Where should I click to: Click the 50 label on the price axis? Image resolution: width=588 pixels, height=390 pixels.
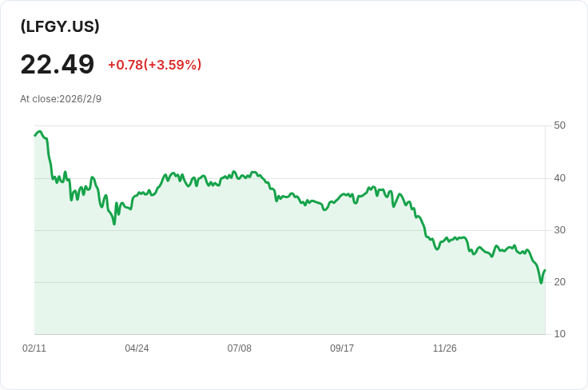pyautogui.click(x=559, y=125)
